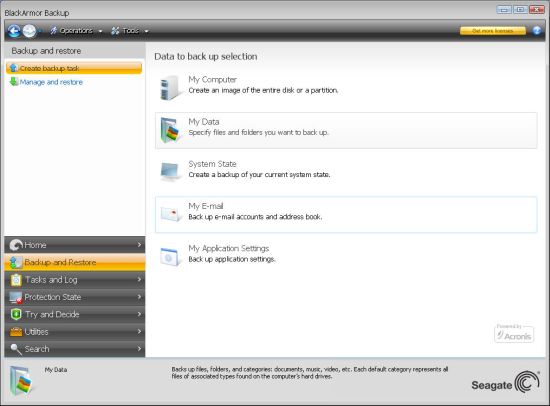Click the Utilities toolbox icon
This screenshot has height=406, width=550.
click(16, 332)
